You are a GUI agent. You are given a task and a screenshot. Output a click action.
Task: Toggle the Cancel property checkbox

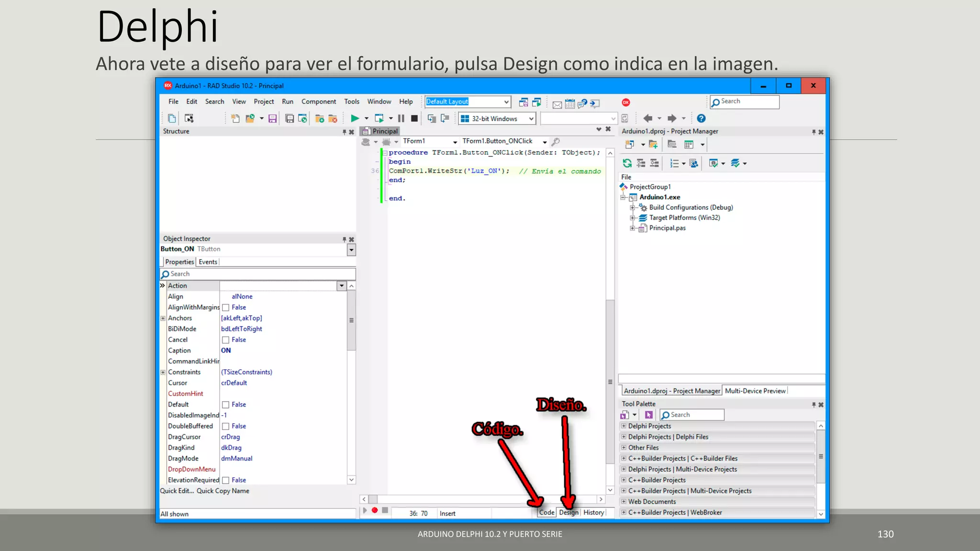pos(225,340)
